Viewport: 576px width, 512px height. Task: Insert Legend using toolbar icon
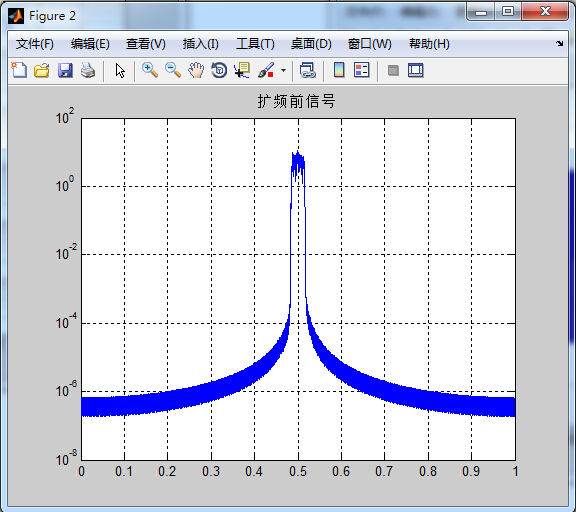tap(361, 70)
